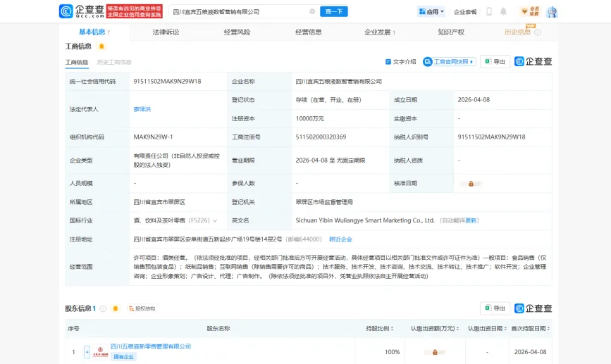Open notifications bell in header
The height and width of the screenshot is (364, 611).
click(x=503, y=12)
